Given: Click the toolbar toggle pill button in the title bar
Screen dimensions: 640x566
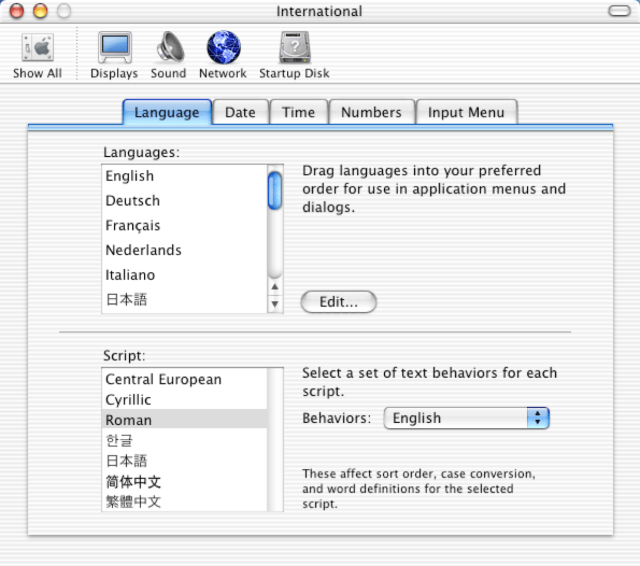Looking at the screenshot, I should 619,11.
